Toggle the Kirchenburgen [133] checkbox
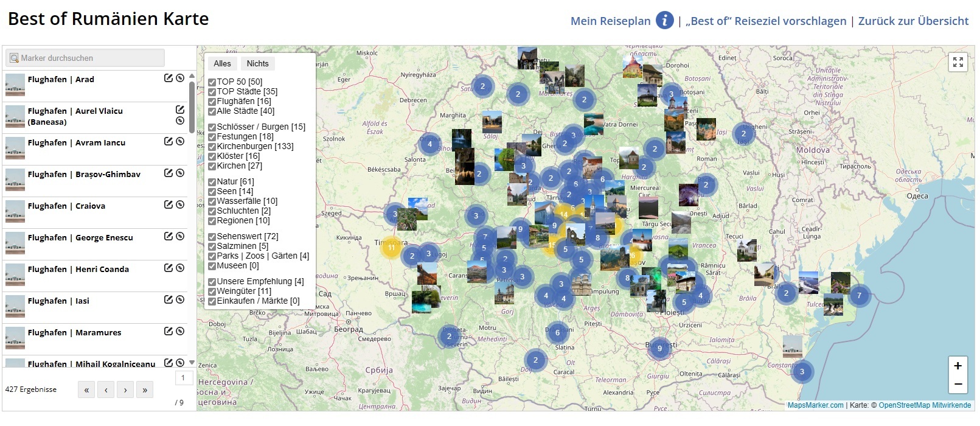This screenshot has width=980, height=426. pos(212,147)
